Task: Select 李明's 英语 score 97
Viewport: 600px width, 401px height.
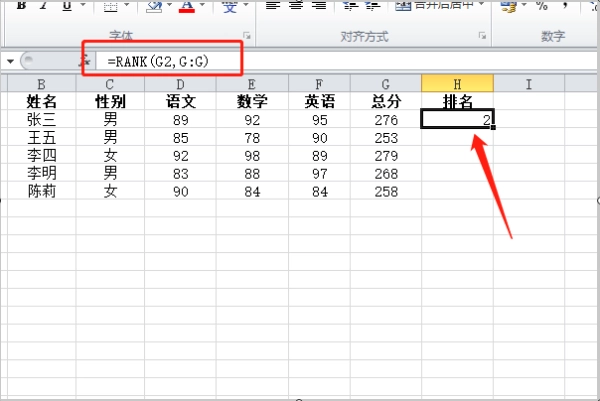Action: click(319, 173)
